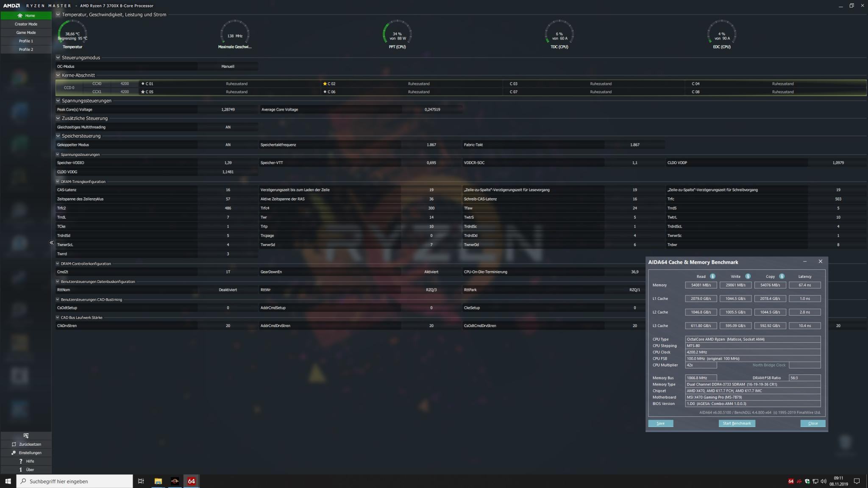Click the Über info icon

[x=21, y=470]
